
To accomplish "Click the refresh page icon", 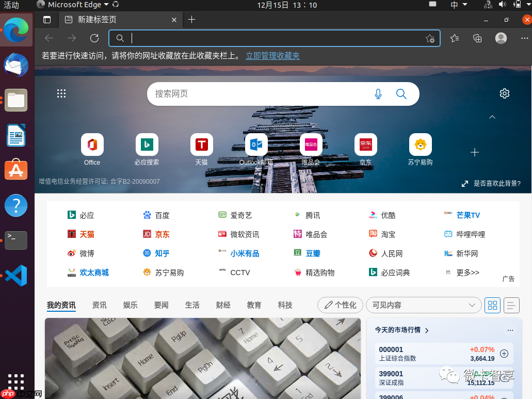I will point(94,38).
